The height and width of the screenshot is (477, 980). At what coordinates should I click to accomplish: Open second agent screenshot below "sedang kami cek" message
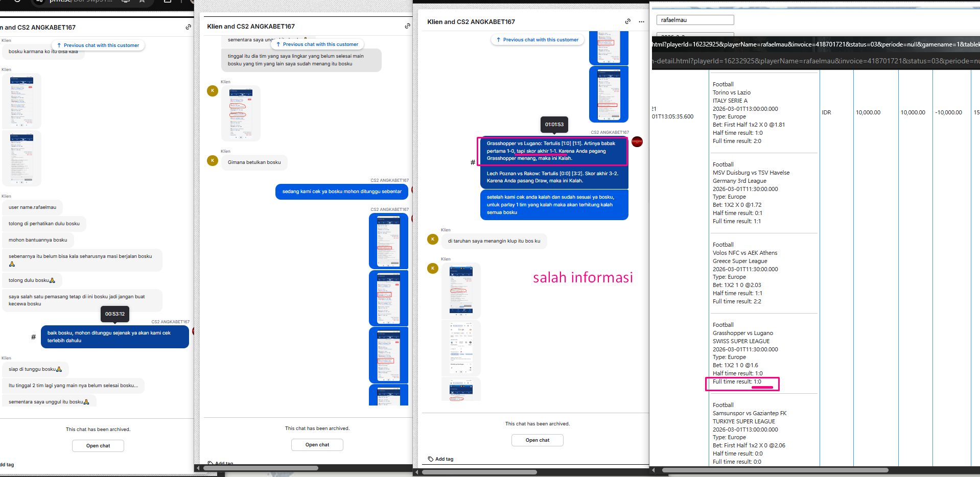pos(389,298)
